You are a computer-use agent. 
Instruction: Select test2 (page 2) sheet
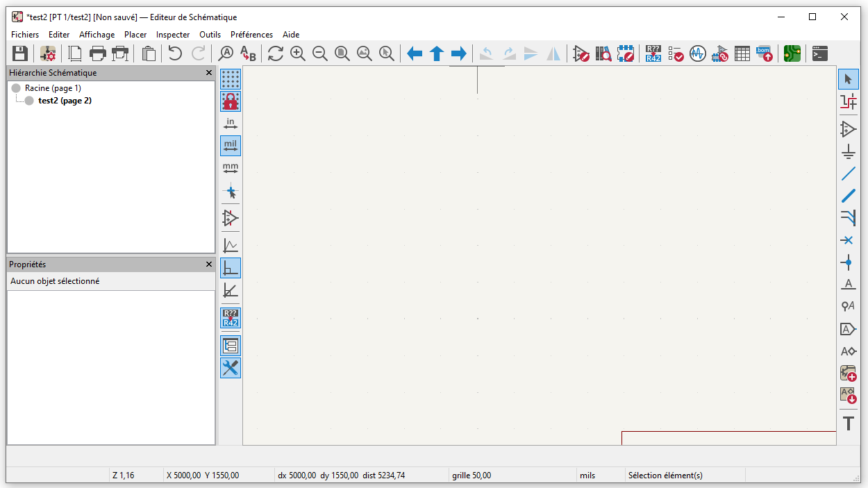click(65, 101)
